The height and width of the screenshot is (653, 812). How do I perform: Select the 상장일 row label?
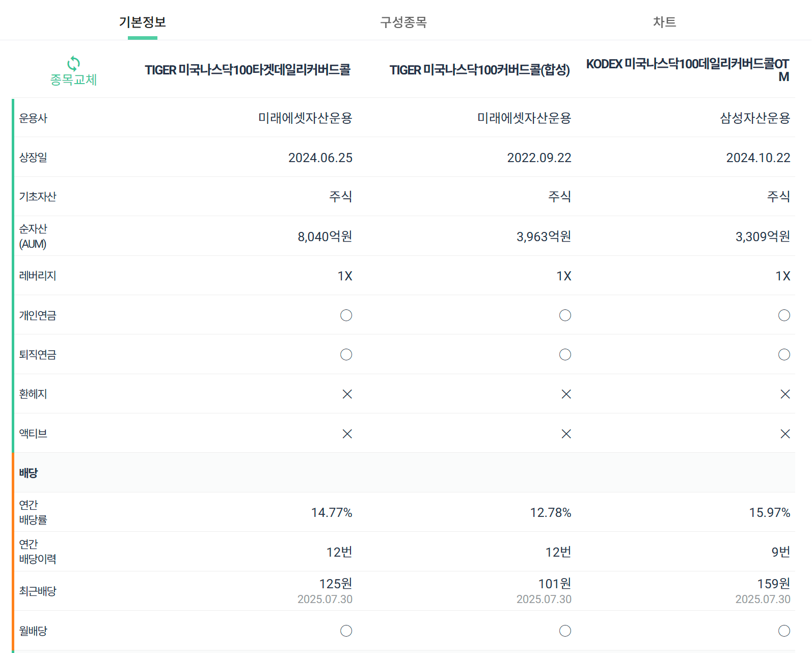click(33, 158)
